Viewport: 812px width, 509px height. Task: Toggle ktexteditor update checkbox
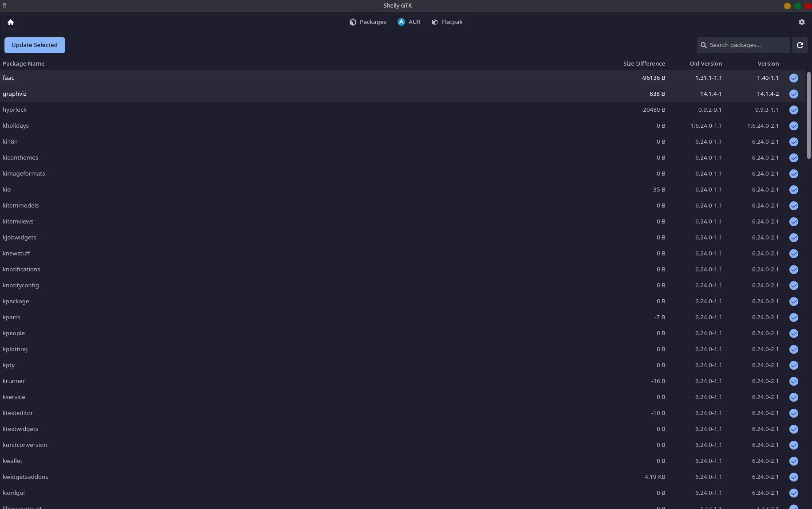(x=794, y=413)
